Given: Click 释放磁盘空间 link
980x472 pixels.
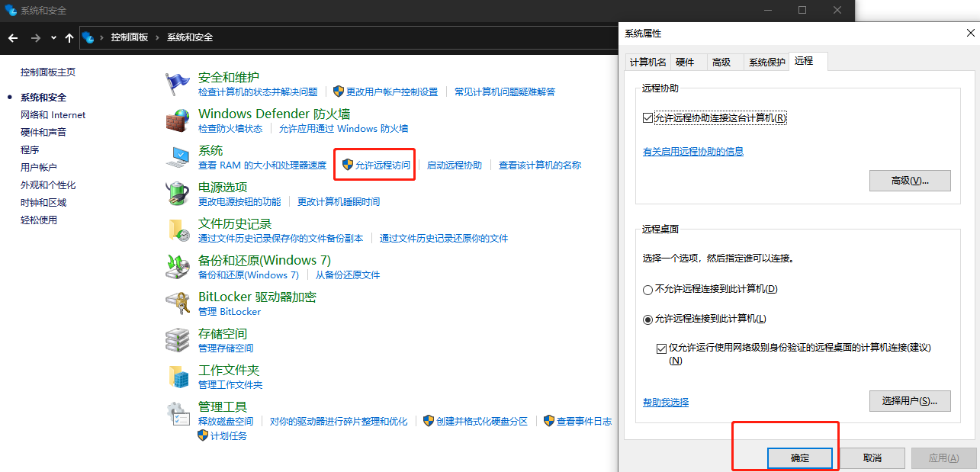Looking at the screenshot, I should tap(226, 422).
